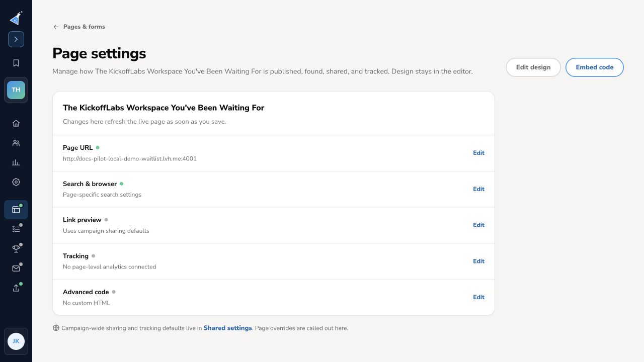
Task: Click the Edit design button
Action: [533, 67]
